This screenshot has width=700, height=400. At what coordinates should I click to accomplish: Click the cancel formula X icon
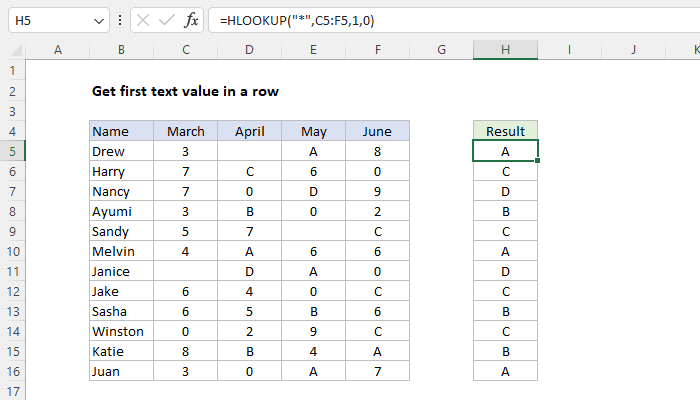tap(143, 21)
